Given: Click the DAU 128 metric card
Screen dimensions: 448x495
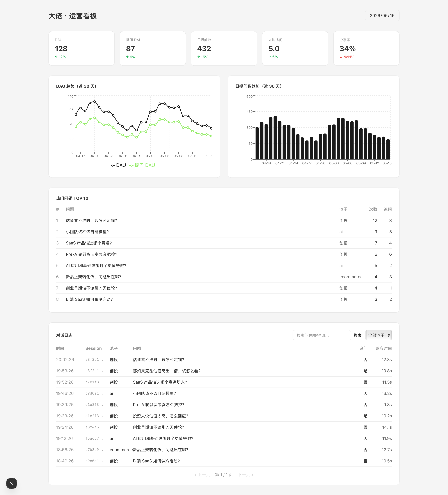Looking at the screenshot, I should (x=82, y=48).
